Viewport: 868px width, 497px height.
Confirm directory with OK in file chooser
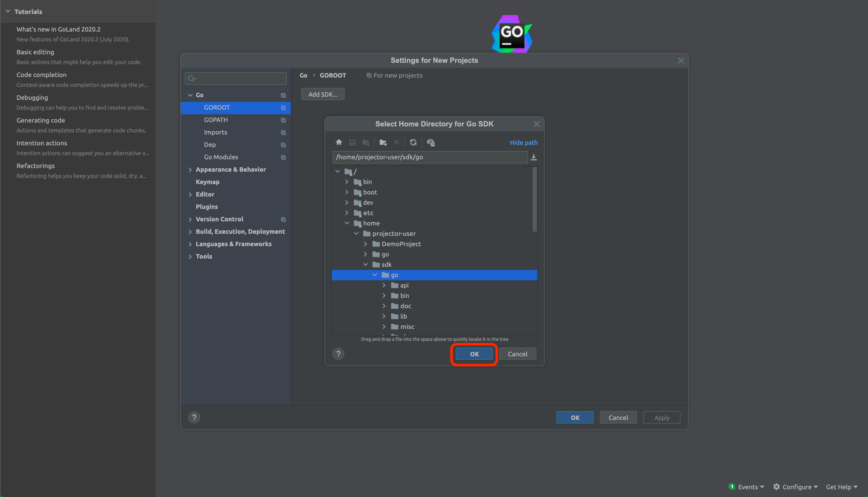(x=474, y=354)
